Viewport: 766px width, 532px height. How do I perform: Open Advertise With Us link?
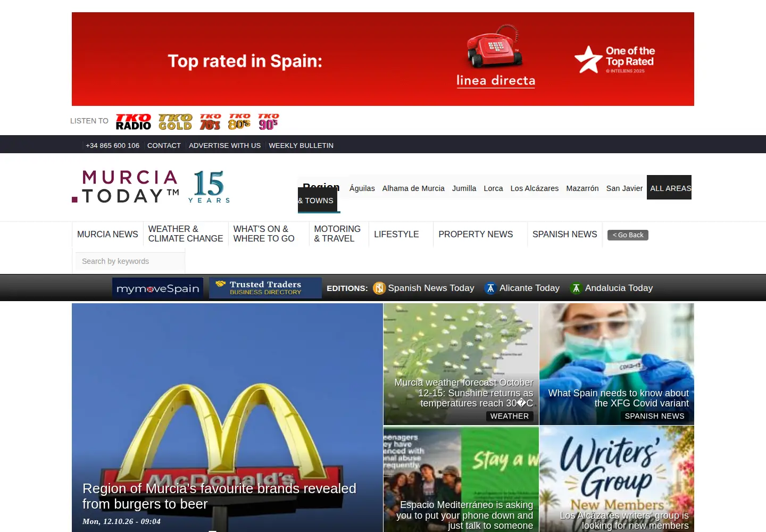(x=225, y=145)
